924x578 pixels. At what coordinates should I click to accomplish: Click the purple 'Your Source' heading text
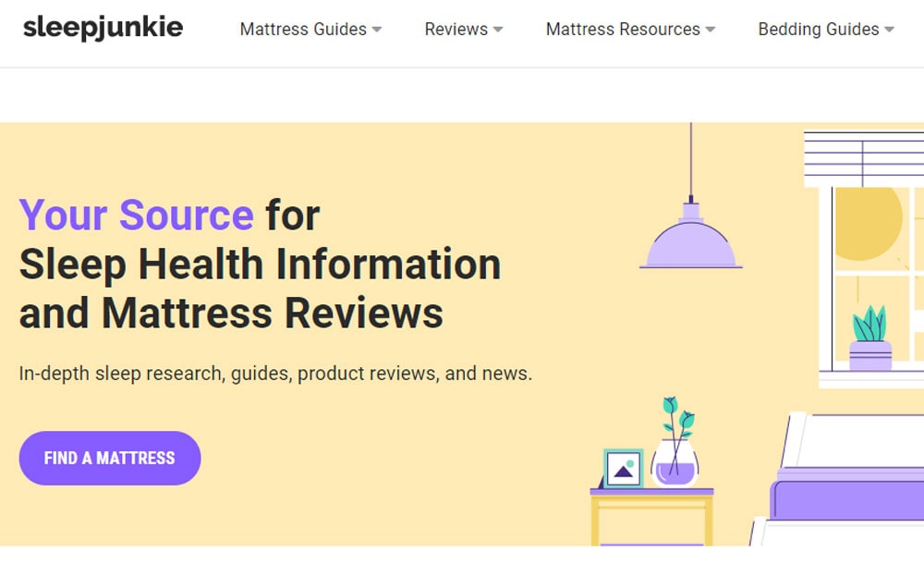point(136,215)
